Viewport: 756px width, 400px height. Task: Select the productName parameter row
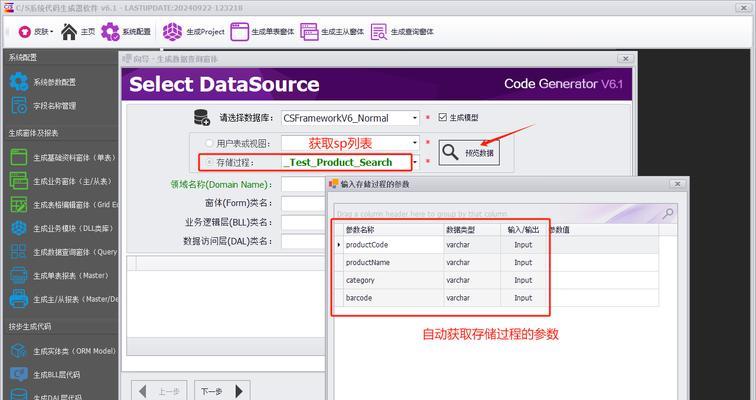[x=497, y=263]
